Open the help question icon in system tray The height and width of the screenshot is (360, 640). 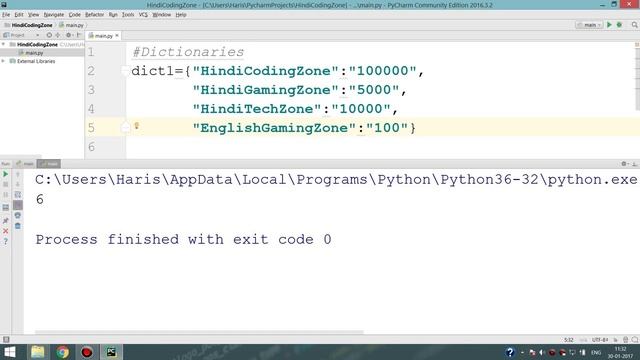(510, 352)
